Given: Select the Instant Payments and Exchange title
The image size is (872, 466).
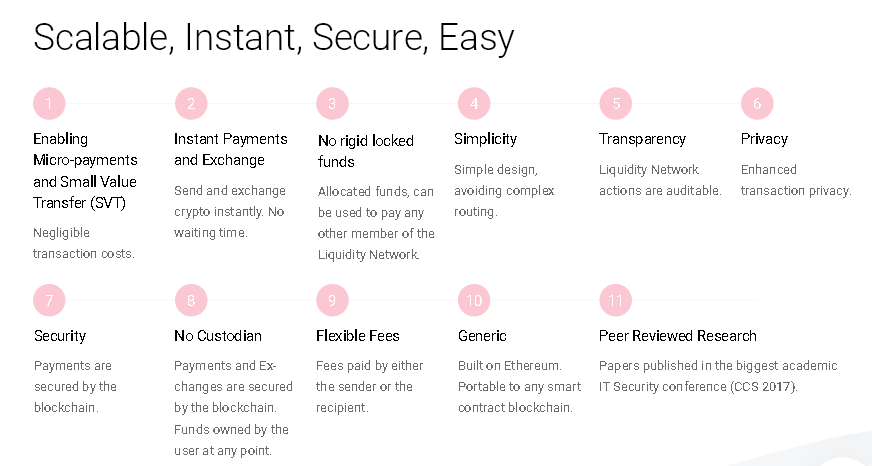Looking at the screenshot, I should coord(230,149).
